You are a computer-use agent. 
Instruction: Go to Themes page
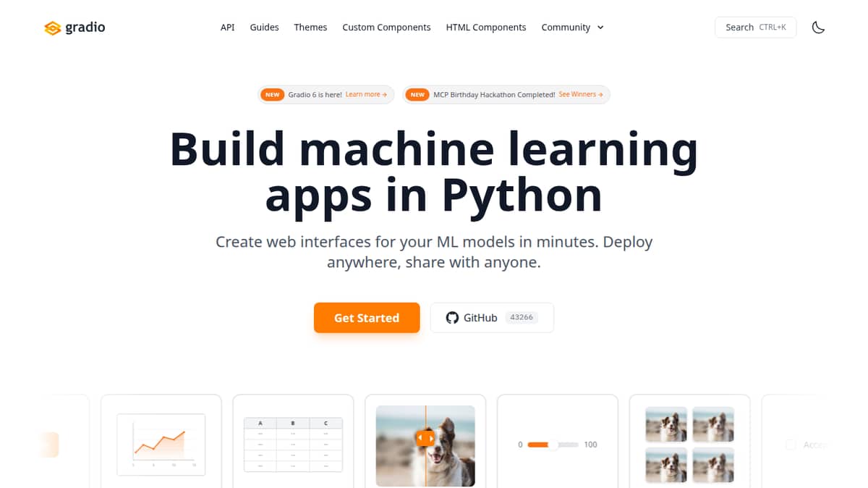coord(310,28)
